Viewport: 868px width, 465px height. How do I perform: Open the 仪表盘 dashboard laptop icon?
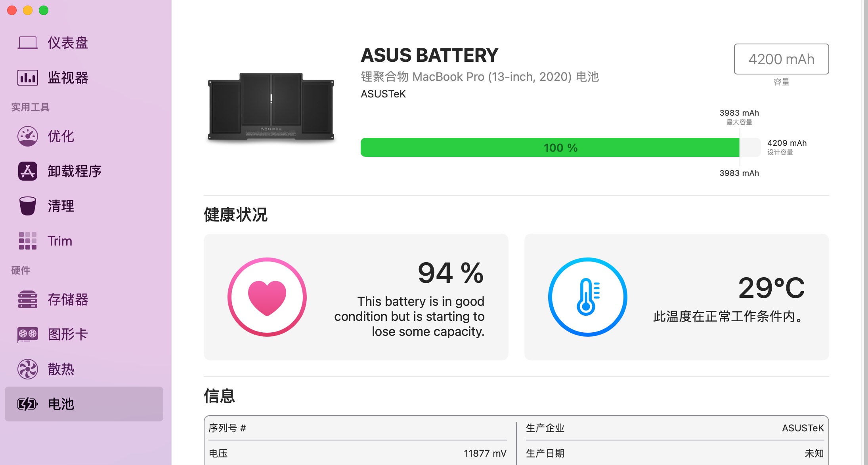pyautogui.click(x=28, y=43)
